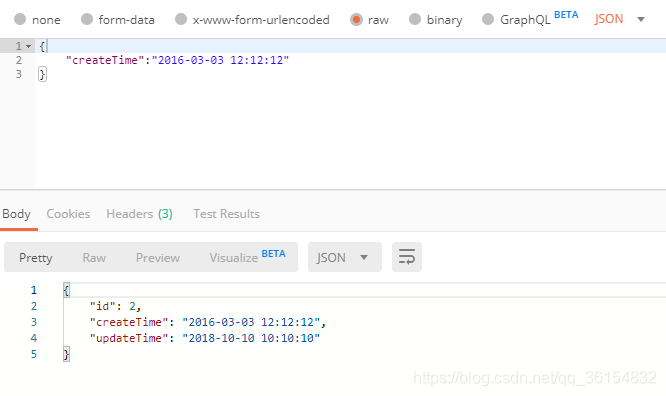Select the binary body type radio
The width and height of the screenshot is (666, 396).
[x=415, y=19]
